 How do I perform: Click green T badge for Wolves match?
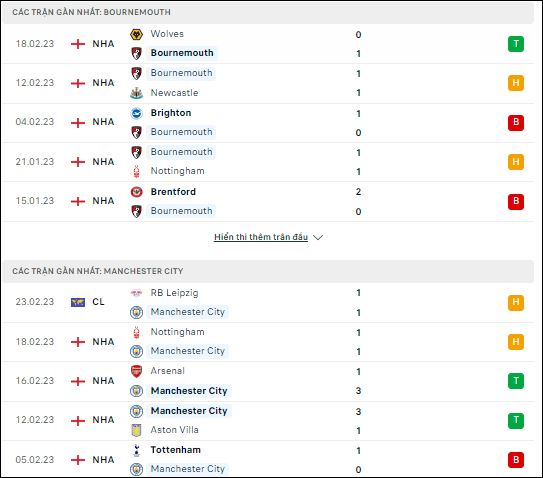[516, 44]
